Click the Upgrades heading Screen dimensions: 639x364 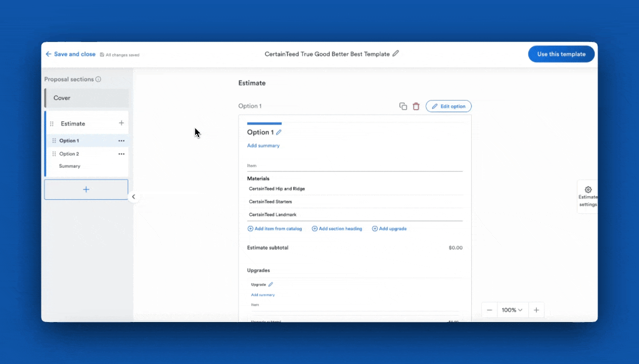pyautogui.click(x=258, y=270)
